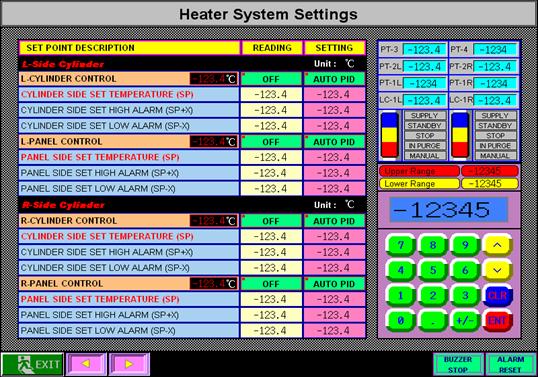Toggle L-CYLINDER CONTROL AUTO PID mode
This screenshot has width=538, height=377.
point(334,79)
